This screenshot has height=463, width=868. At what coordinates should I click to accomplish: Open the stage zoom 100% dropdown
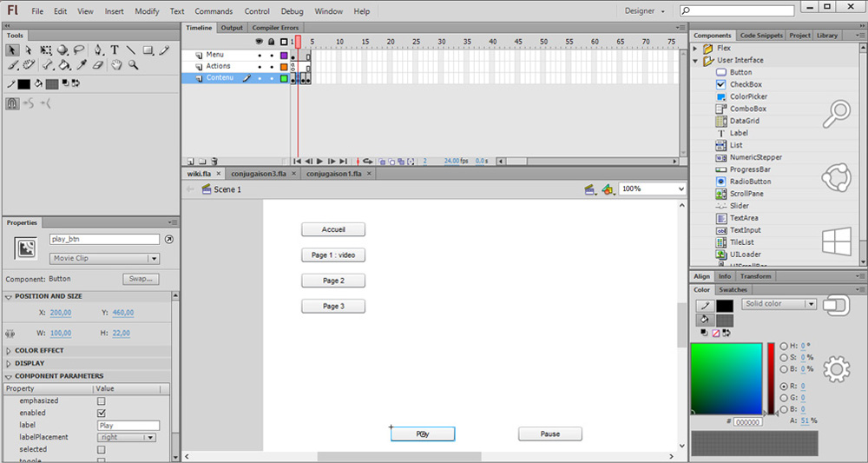(x=652, y=189)
